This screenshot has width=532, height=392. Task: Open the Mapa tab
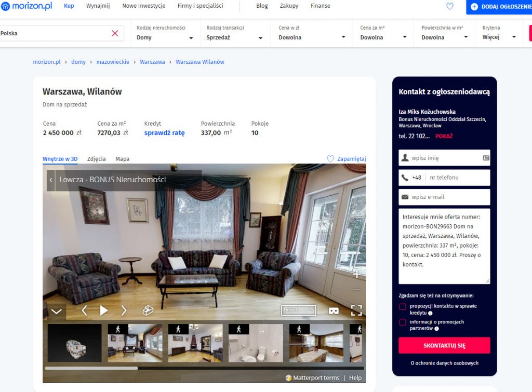(123, 159)
